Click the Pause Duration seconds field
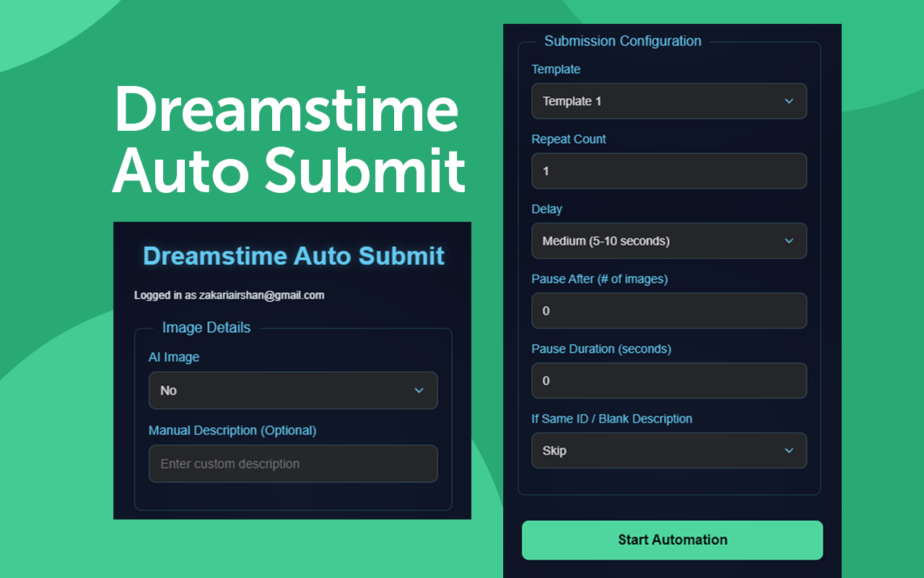 pos(669,381)
